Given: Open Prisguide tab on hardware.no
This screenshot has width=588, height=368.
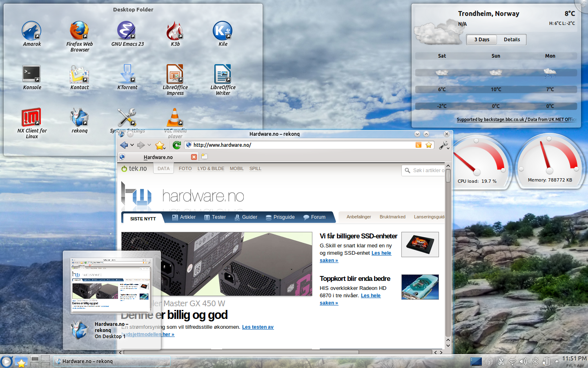Looking at the screenshot, I should pos(280,217).
